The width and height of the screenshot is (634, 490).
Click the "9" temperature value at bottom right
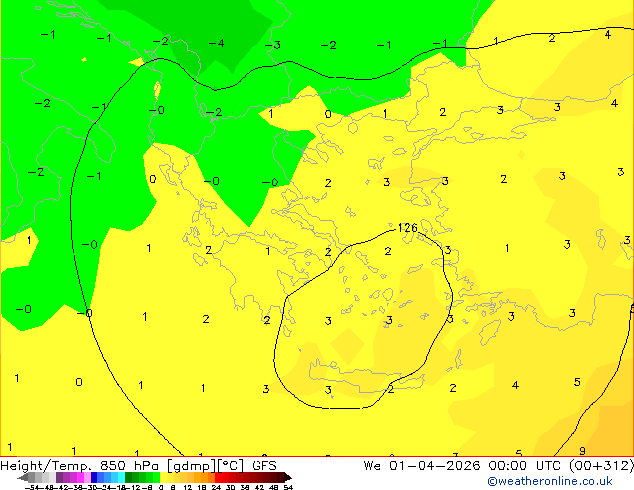(582, 450)
